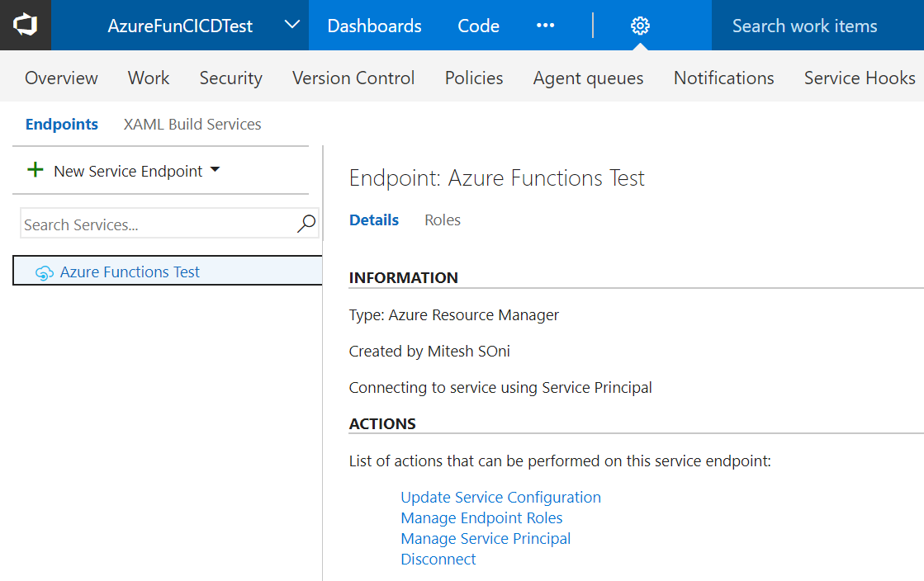Open the Security settings tab

(x=230, y=78)
